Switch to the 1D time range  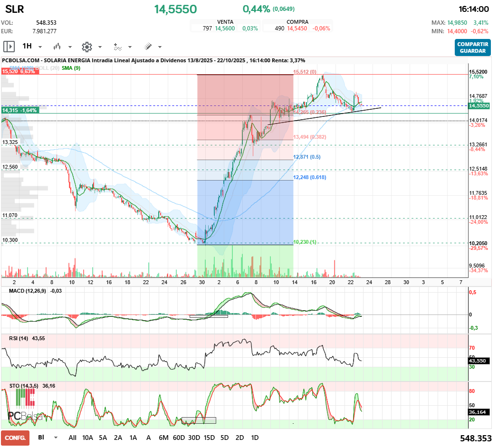click(255, 438)
